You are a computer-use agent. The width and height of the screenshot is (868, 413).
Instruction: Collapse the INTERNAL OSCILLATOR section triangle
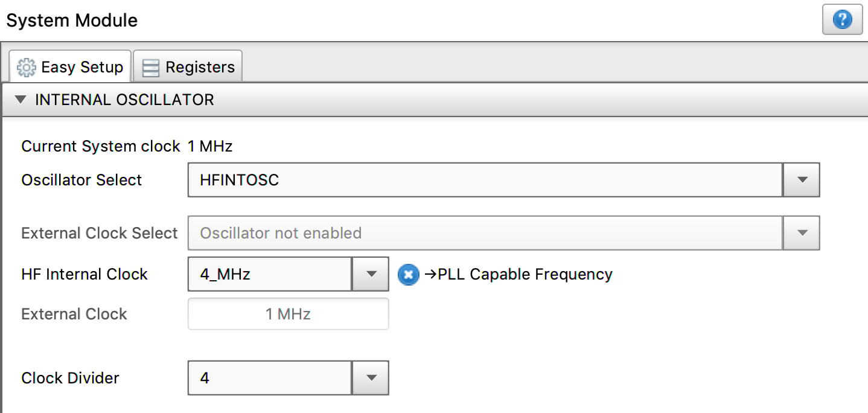21,100
